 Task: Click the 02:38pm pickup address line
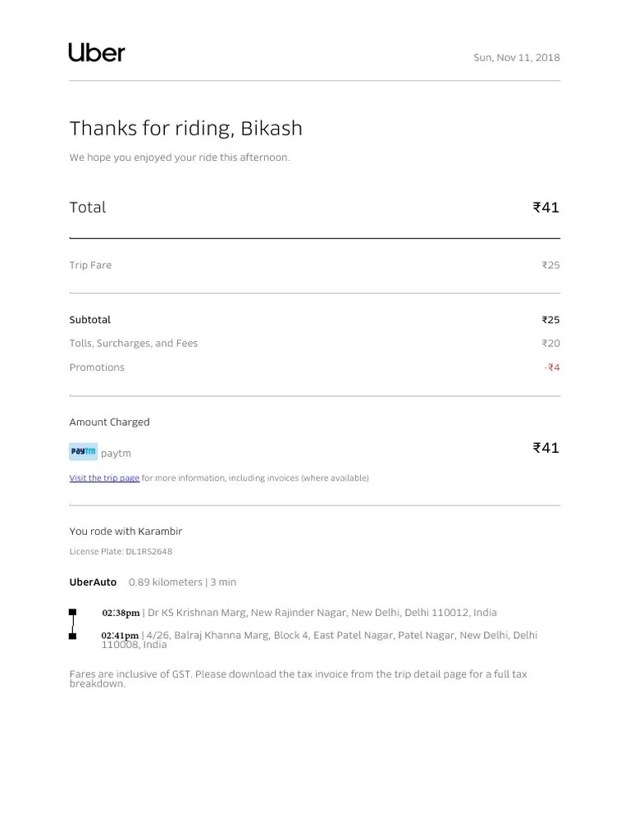299,612
